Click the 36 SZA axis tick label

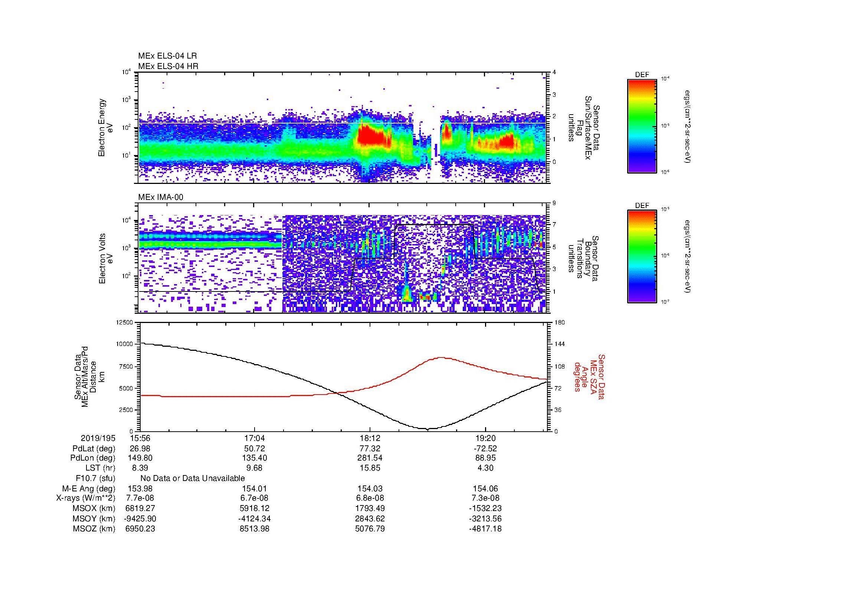tap(558, 410)
